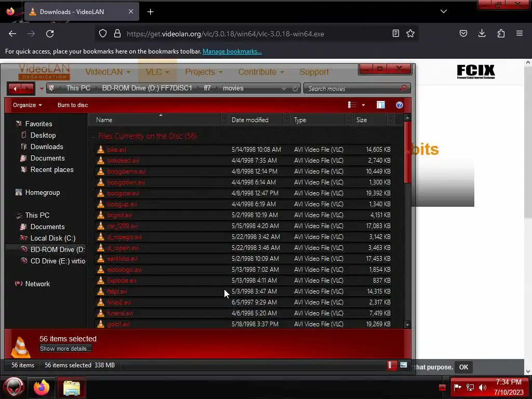The image size is (532, 399).
Task: Click Explorer back navigation arrow
Action: [15, 88]
